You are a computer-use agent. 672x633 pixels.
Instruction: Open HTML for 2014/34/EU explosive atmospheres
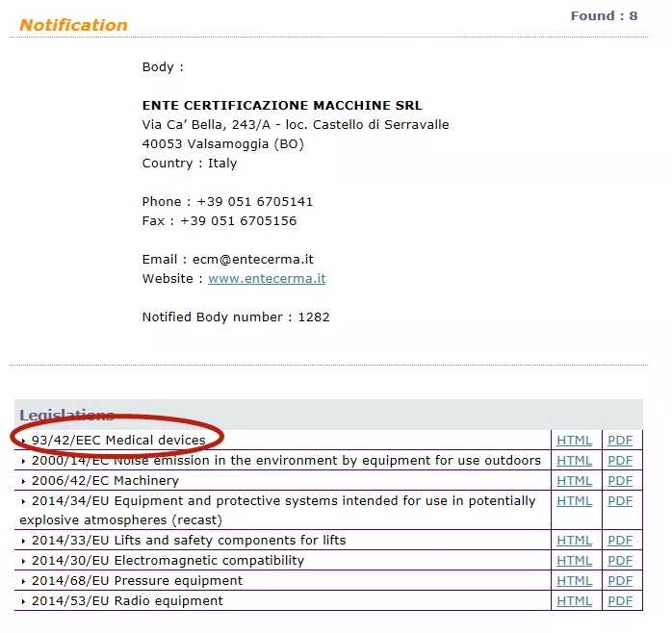[x=574, y=501]
